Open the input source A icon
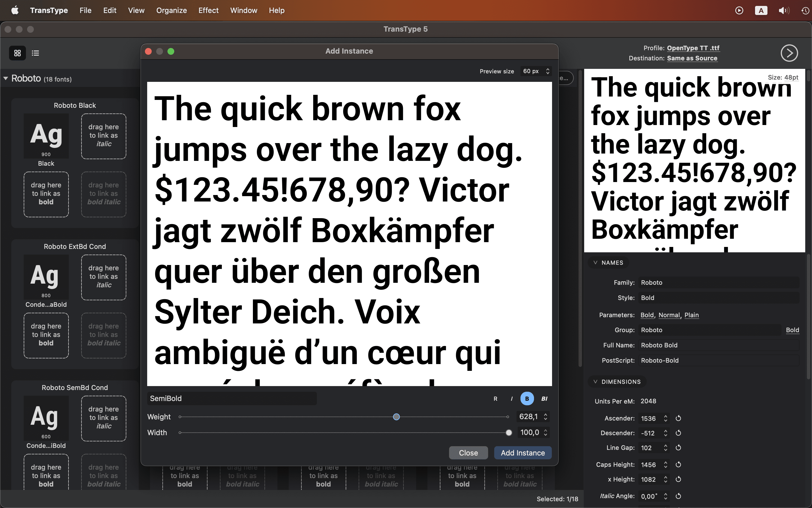The height and width of the screenshot is (508, 812). coord(761,10)
